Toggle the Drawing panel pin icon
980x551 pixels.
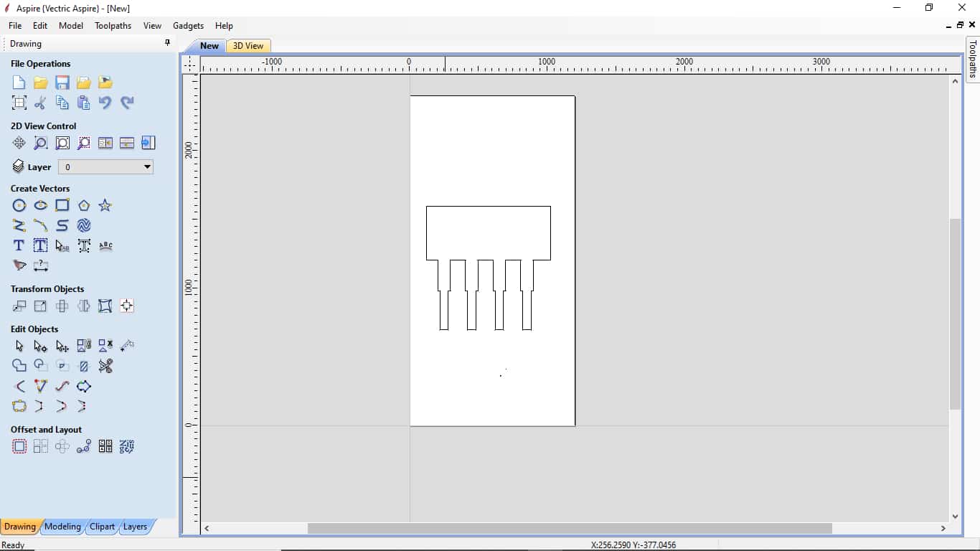coord(168,43)
